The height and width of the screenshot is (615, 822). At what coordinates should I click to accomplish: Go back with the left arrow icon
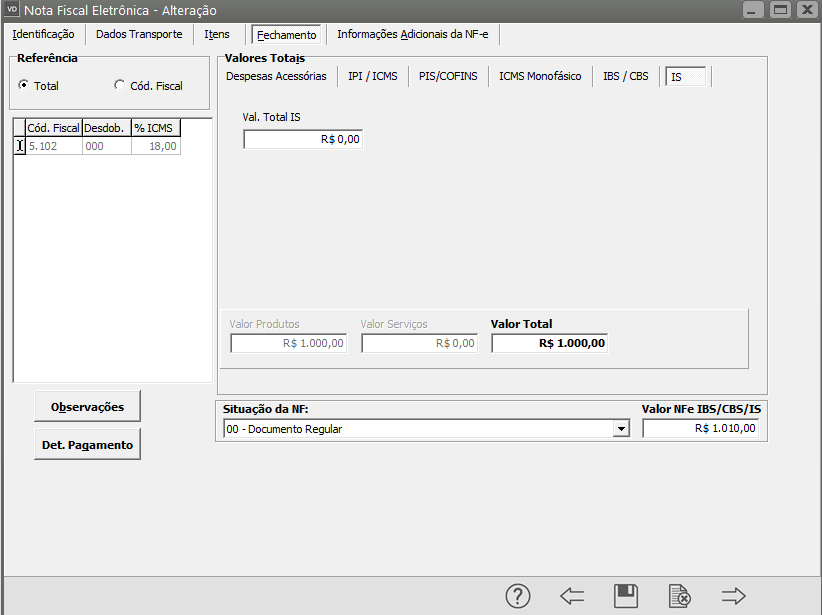[572, 596]
